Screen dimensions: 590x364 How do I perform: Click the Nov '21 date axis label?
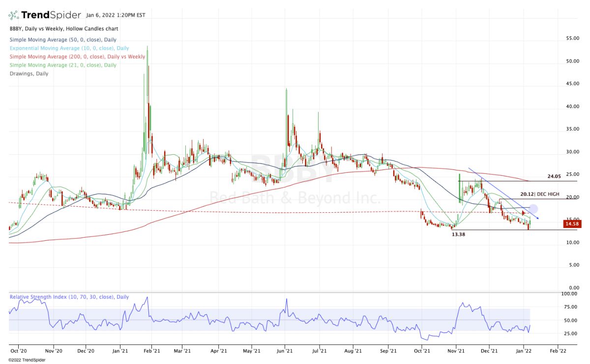456,351
